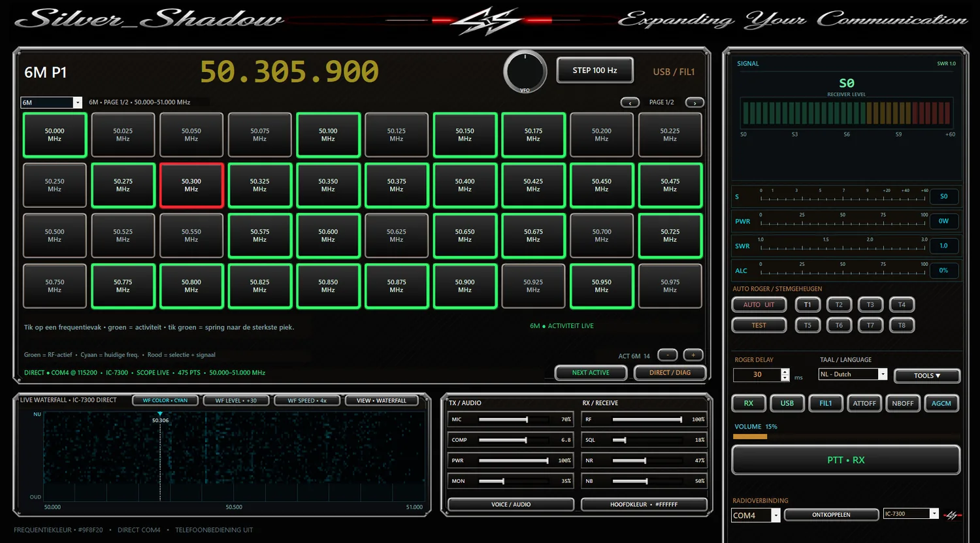
Task: Open the IC-7300 radio model dropdown
Action: click(x=911, y=514)
